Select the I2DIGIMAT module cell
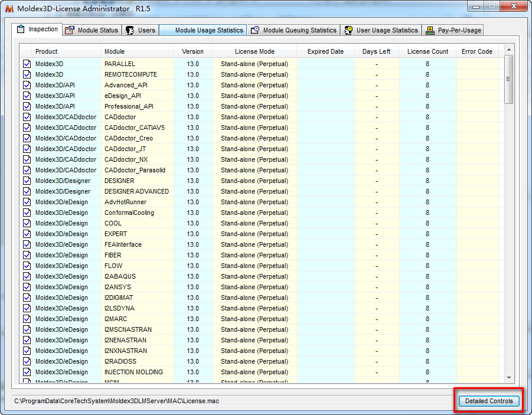This screenshot has width=532, height=415. [x=137, y=298]
